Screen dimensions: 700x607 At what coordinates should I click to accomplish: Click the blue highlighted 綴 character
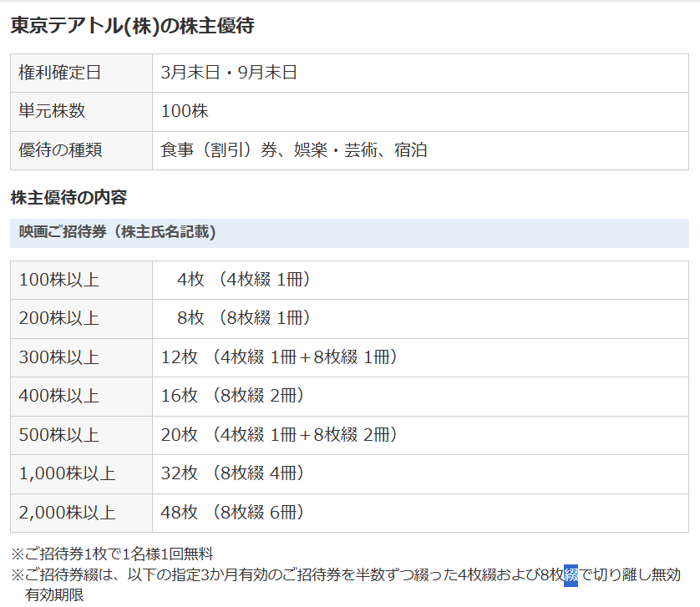click(571, 575)
